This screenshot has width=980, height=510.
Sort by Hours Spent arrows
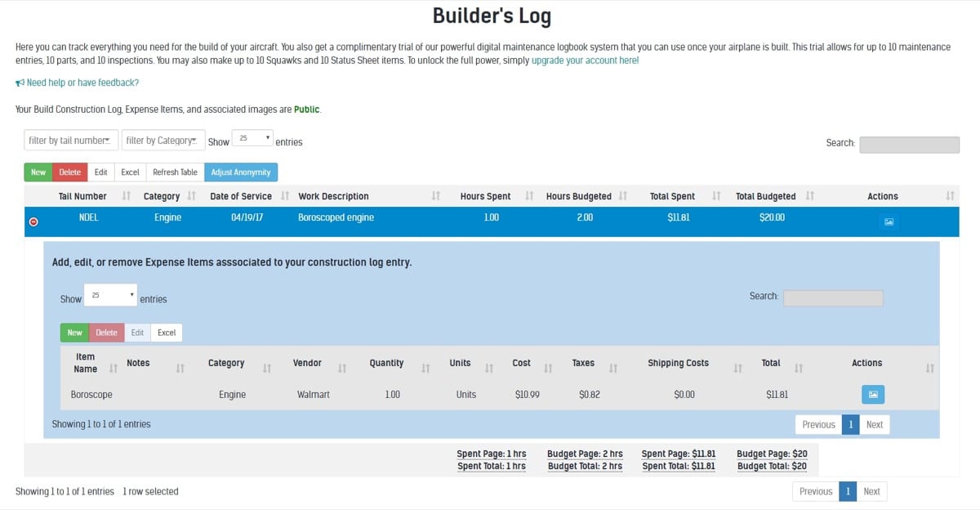click(529, 196)
